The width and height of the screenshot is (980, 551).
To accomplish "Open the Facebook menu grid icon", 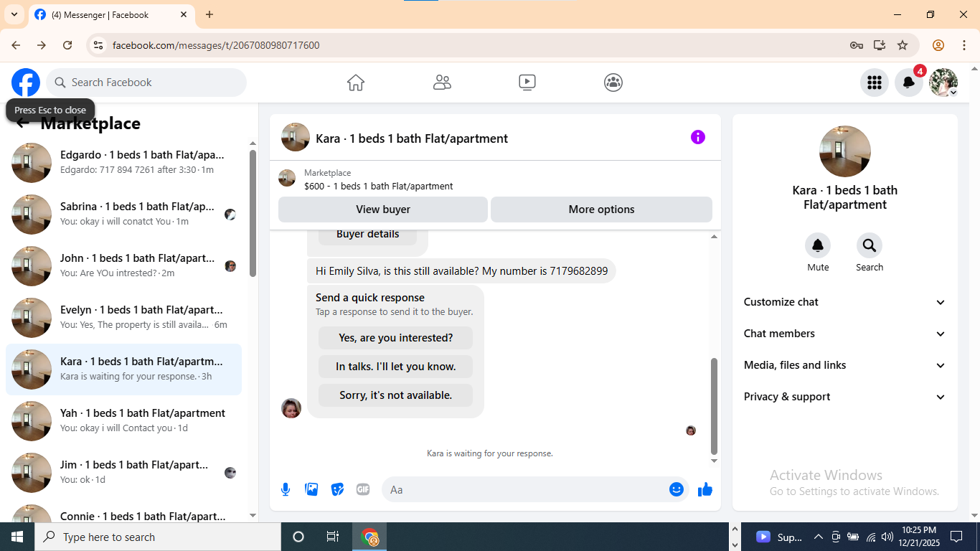I will pos(874,83).
